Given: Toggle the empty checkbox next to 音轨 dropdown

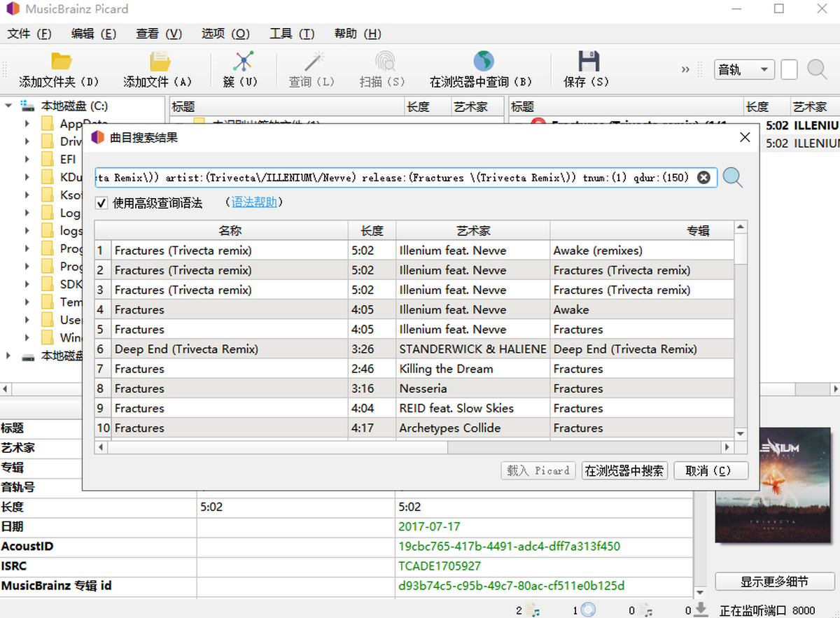Looking at the screenshot, I should (x=789, y=69).
